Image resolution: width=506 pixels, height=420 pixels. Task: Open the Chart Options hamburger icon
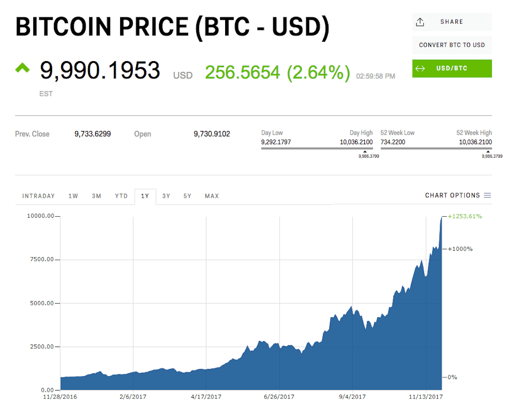coord(487,196)
